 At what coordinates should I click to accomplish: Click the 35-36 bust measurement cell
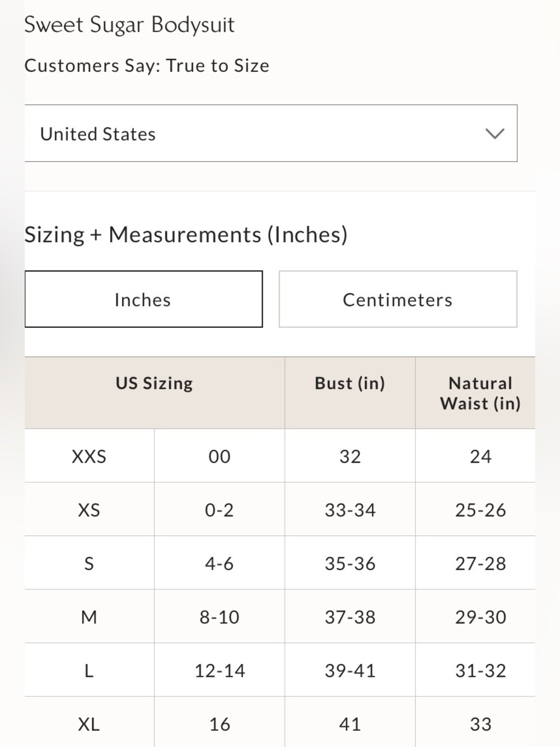click(350, 563)
